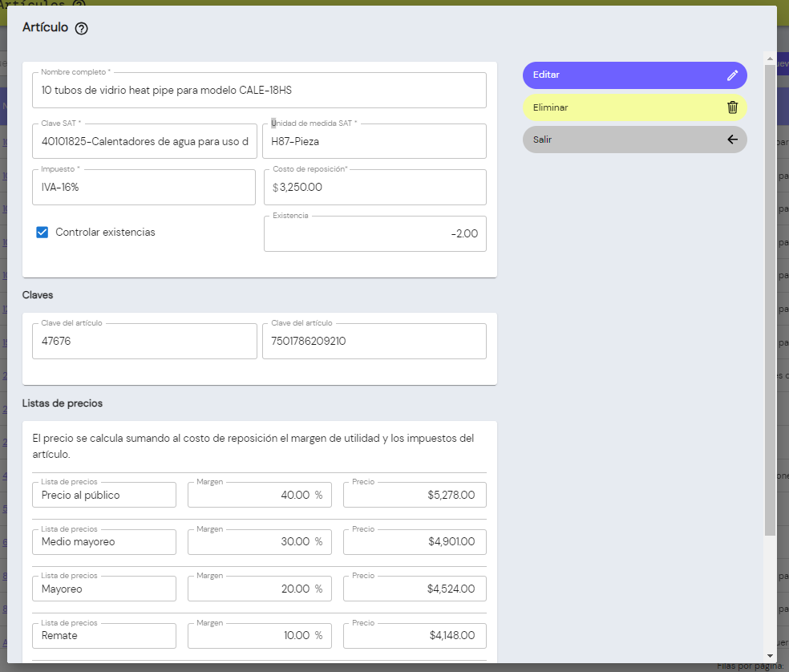This screenshot has width=789, height=672.
Task: Click the barcode field showing 7501786209210
Action: pos(374,342)
